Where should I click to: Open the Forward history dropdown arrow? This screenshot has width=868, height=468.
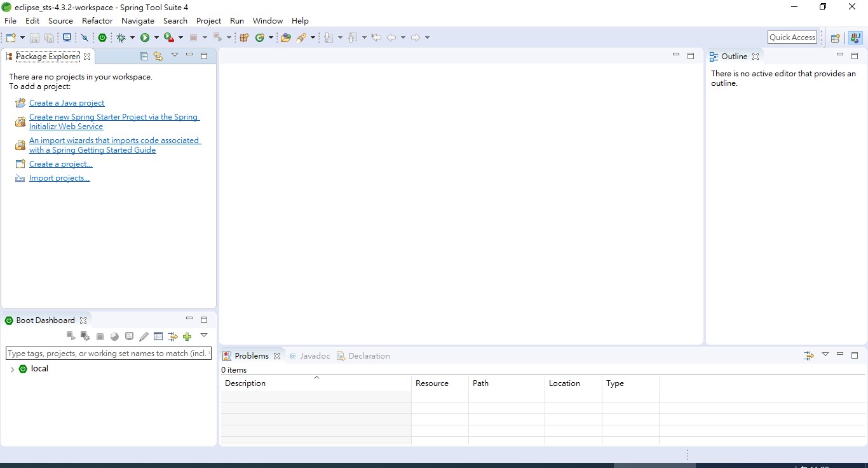[427, 38]
